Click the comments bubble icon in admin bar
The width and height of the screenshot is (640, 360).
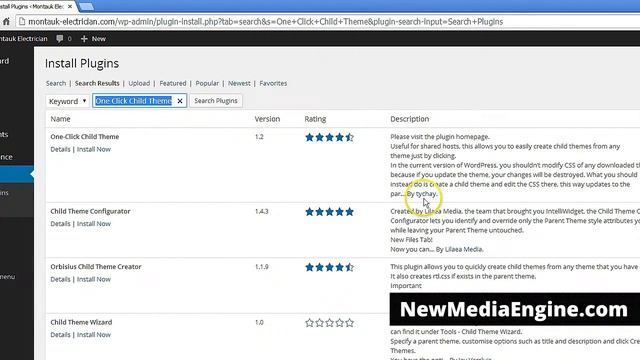tap(60, 39)
